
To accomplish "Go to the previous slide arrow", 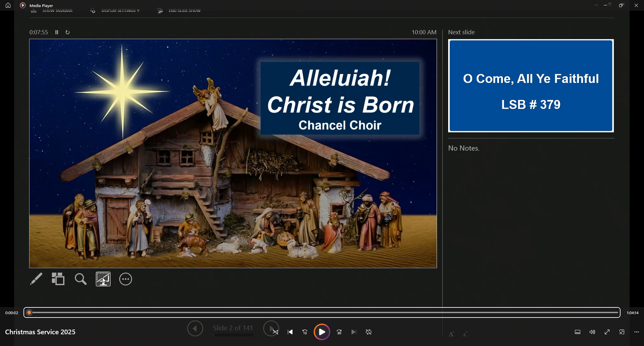I will 195,328.
